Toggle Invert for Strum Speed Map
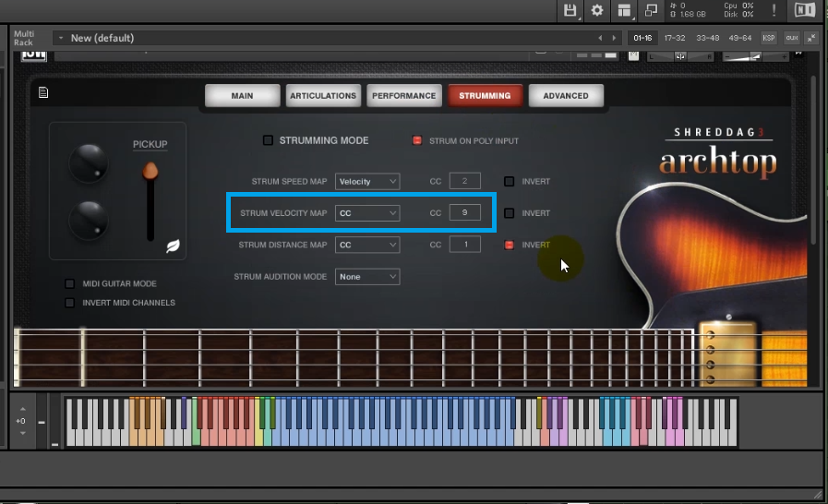Viewport: 828px width, 504px height. coord(509,181)
